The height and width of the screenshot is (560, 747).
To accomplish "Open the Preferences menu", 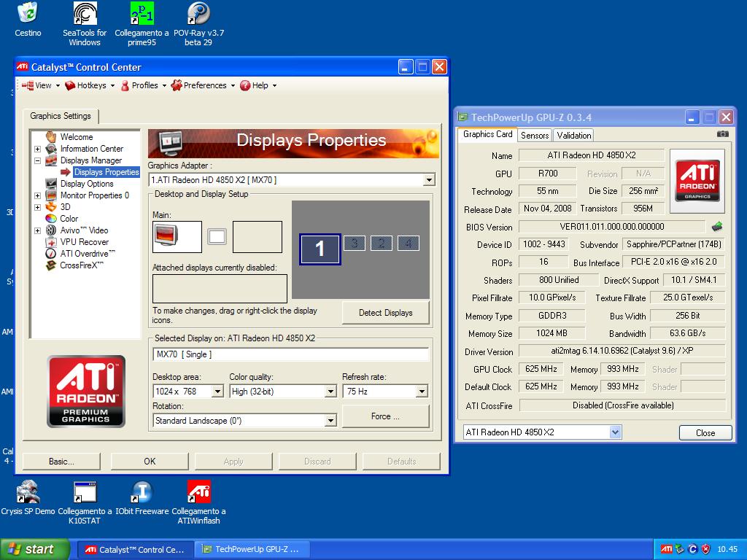I will coord(203,85).
